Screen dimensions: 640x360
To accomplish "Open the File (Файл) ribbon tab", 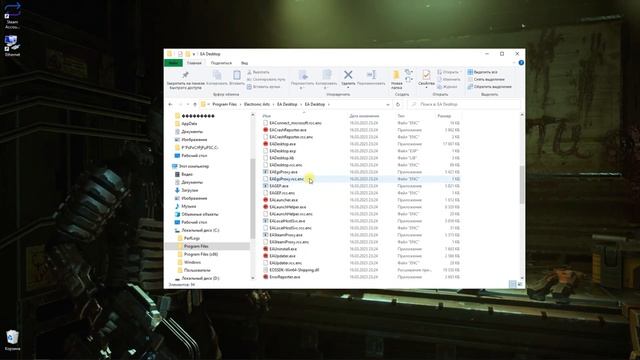I will [173, 63].
